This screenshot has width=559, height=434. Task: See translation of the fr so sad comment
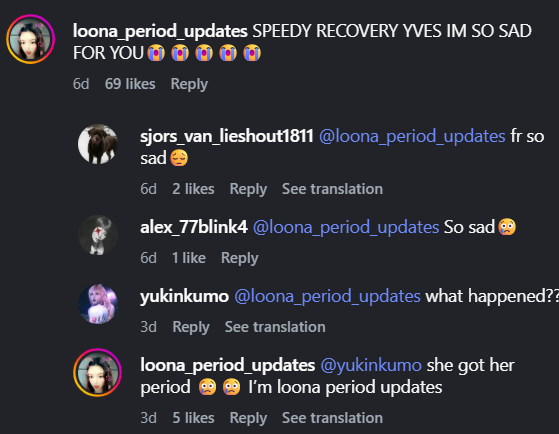(332, 189)
